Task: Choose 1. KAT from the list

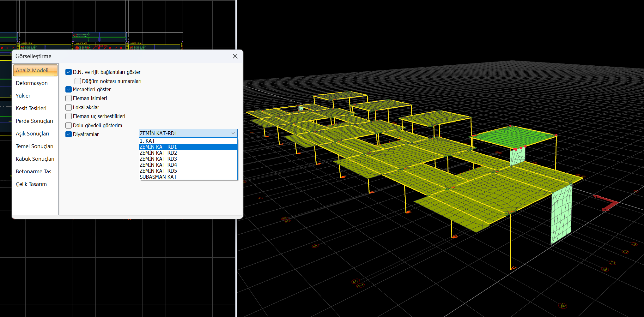Action: [x=188, y=141]
